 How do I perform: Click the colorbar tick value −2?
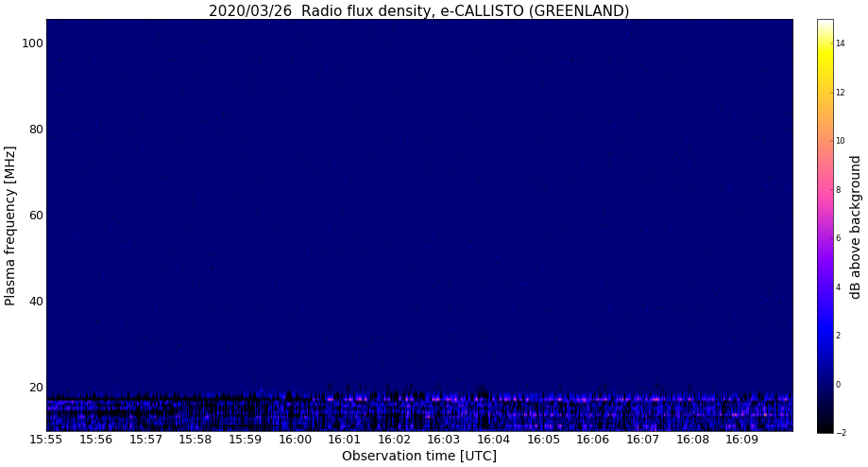point(841,433)
